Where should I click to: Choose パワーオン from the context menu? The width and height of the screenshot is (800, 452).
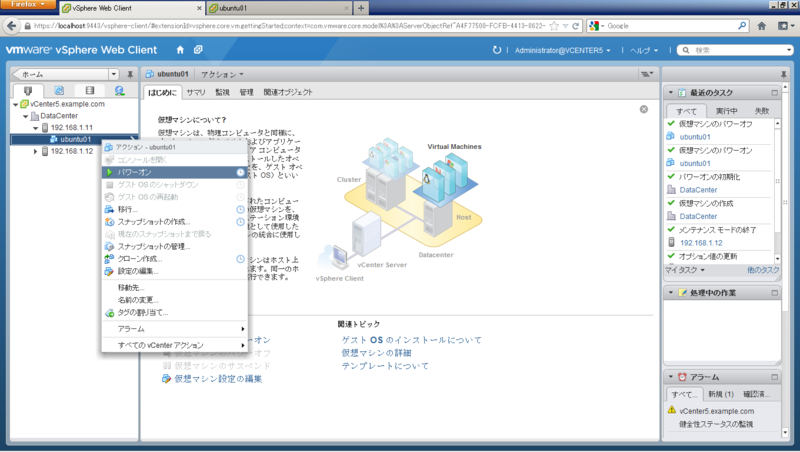(175, 172)
